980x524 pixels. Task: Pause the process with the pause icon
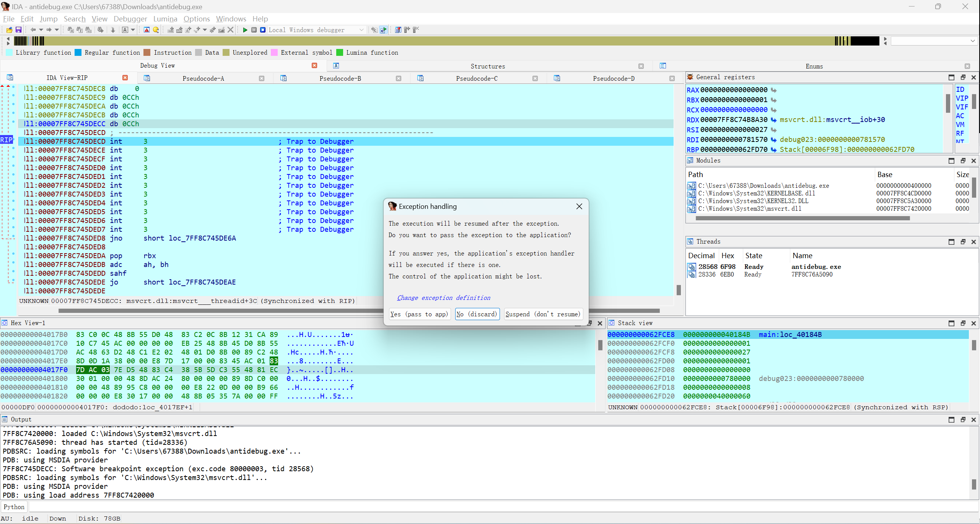(254, 30)
